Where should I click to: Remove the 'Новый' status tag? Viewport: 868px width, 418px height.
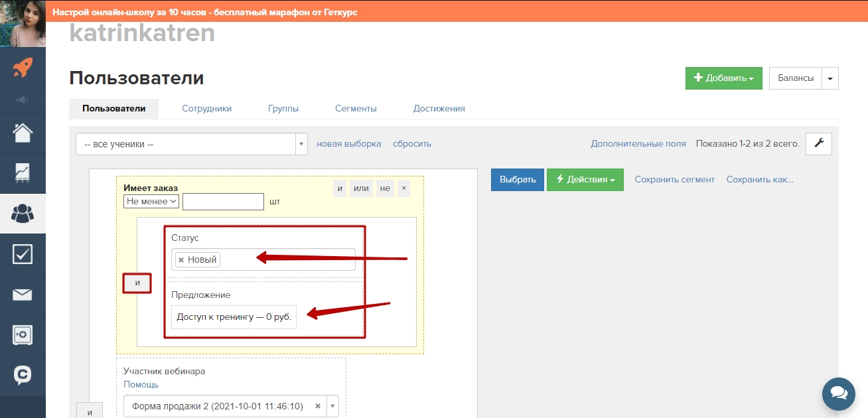181,259
